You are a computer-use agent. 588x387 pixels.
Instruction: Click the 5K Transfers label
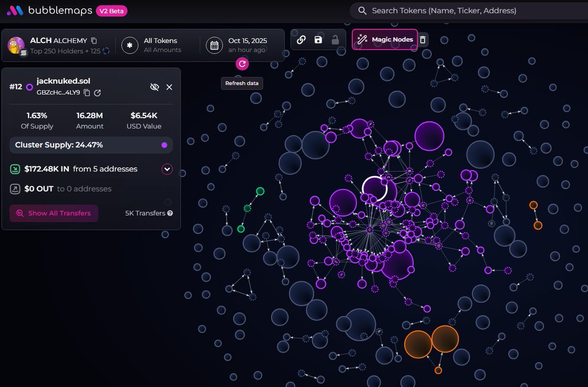click(x=146, y=213)
